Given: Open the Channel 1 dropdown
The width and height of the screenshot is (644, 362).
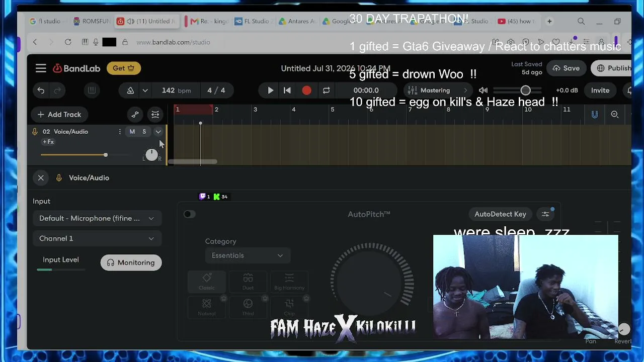Looking at the screenshot, I should (x=97, y=238).
